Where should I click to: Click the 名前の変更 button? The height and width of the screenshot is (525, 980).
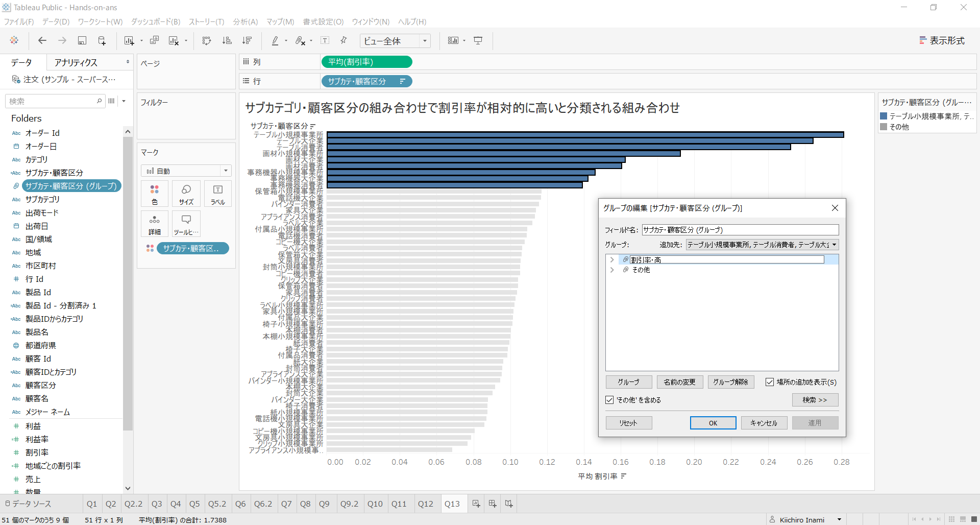click(x=679, y=382)
